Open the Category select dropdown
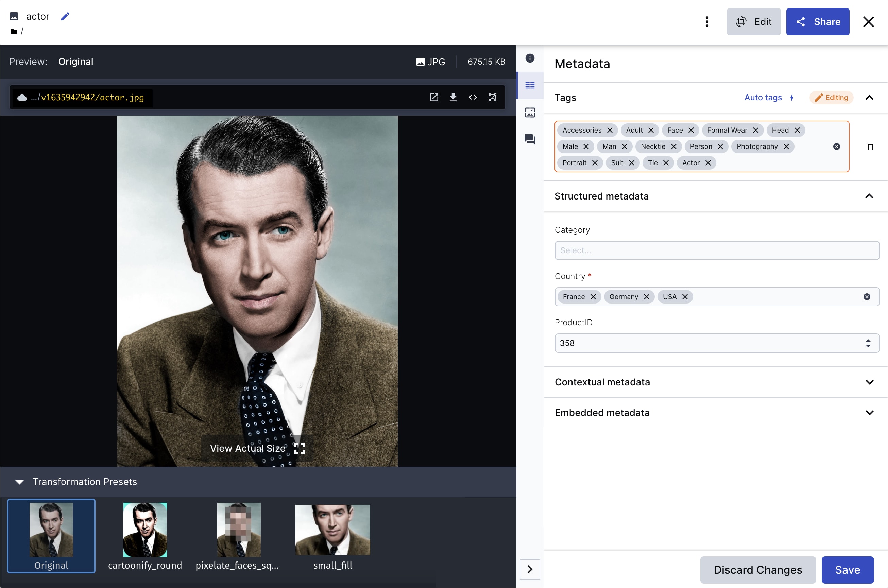888x588 pixels. 717,250
